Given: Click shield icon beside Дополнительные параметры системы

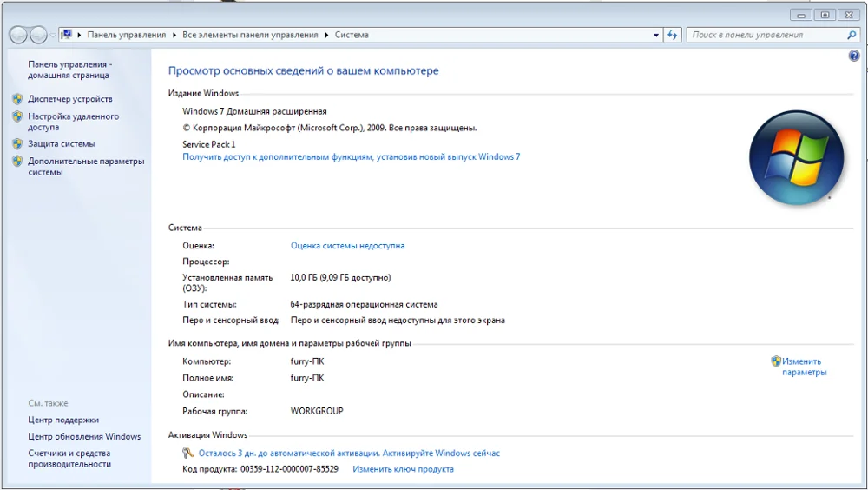Looking at the screenshot, I should point(17,162).
